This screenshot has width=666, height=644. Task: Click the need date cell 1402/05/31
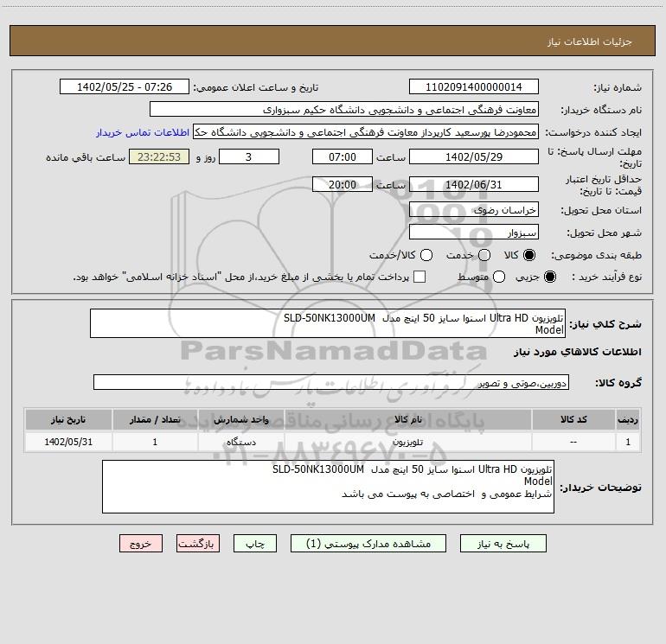click(68, 442)
